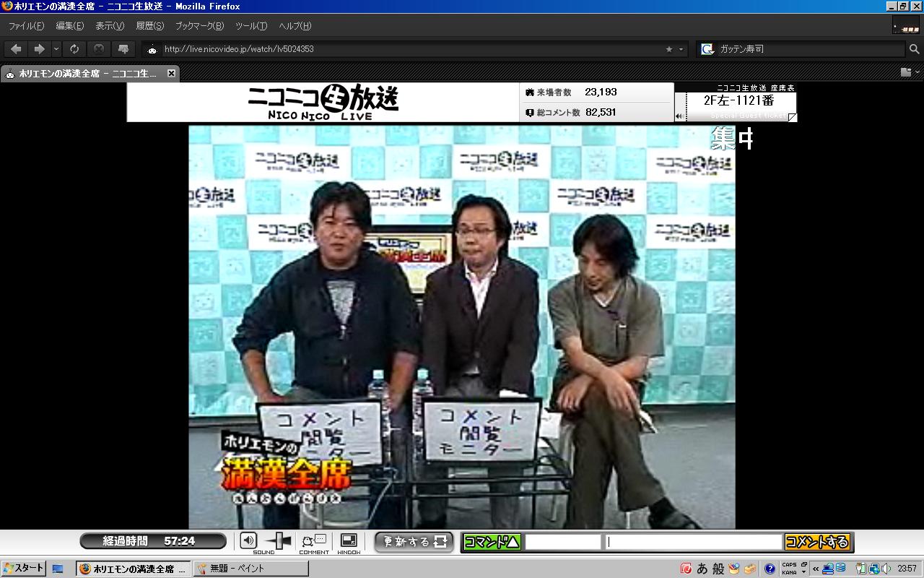Click the IME help question mark icon
Screen dimensions: 924x578
pyautogui.click(x=770, y=569)
